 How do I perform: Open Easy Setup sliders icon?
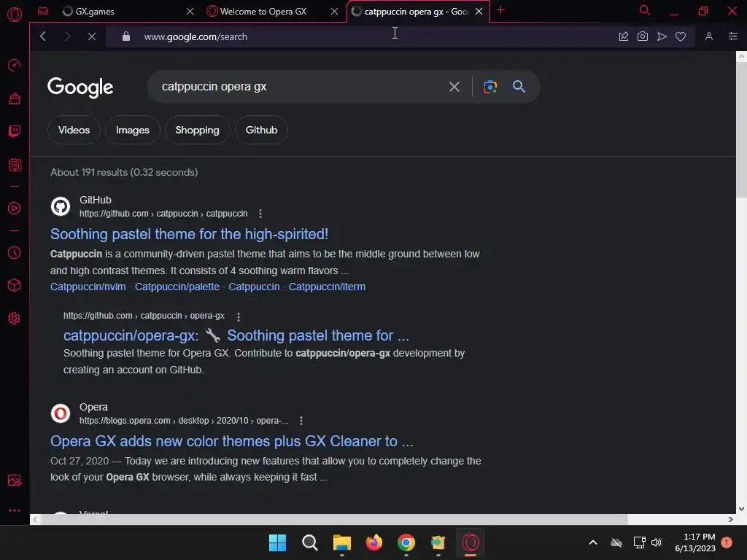point(733,36)
